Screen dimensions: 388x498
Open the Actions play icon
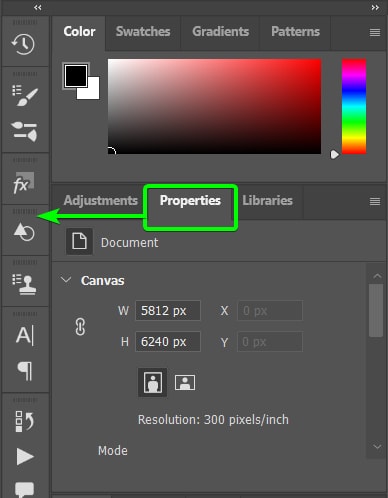[x=25, y=456]
